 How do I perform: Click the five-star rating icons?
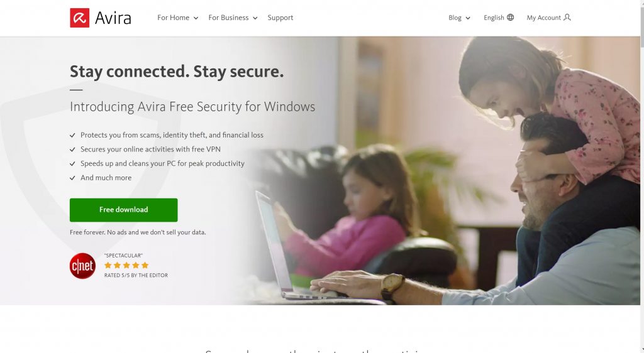pos(126,265)
